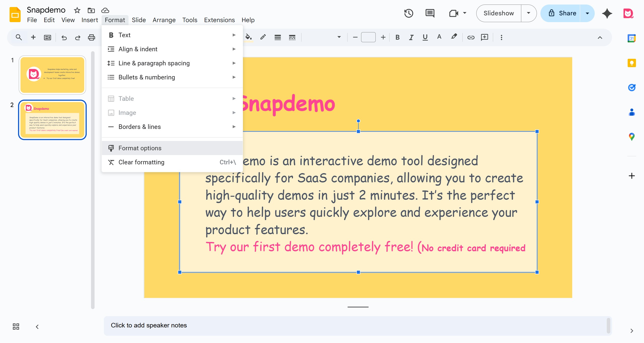
Task: Open the comments history icon
Action: pyautogui.click(x=430, y=13)
